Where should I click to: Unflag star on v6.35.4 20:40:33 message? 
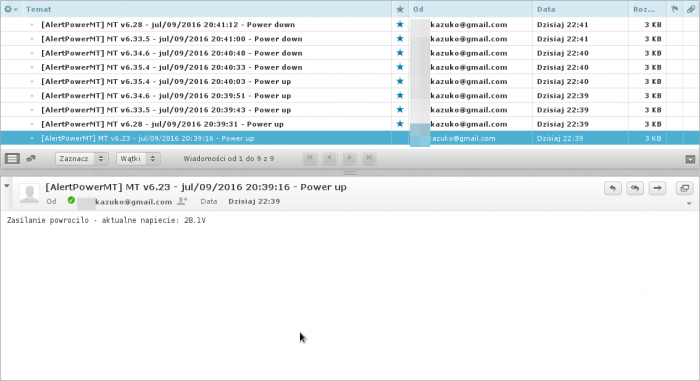tap(400, 67)
